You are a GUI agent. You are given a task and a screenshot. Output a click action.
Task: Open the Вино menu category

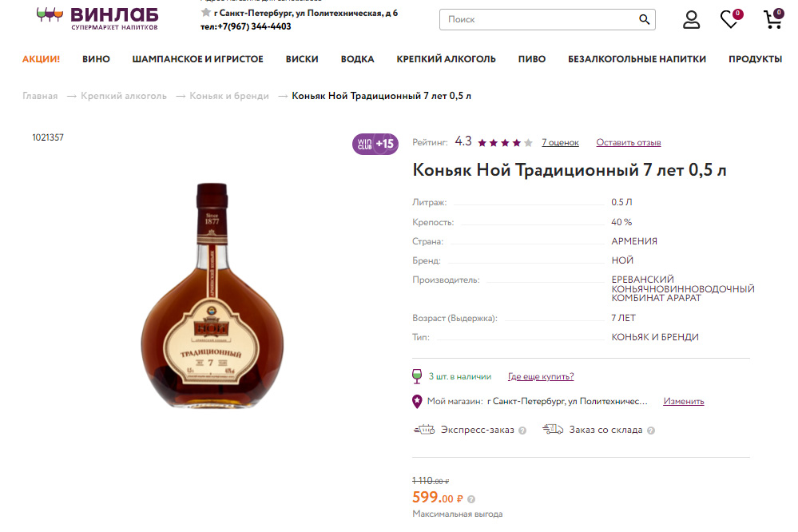coord(96,59)
